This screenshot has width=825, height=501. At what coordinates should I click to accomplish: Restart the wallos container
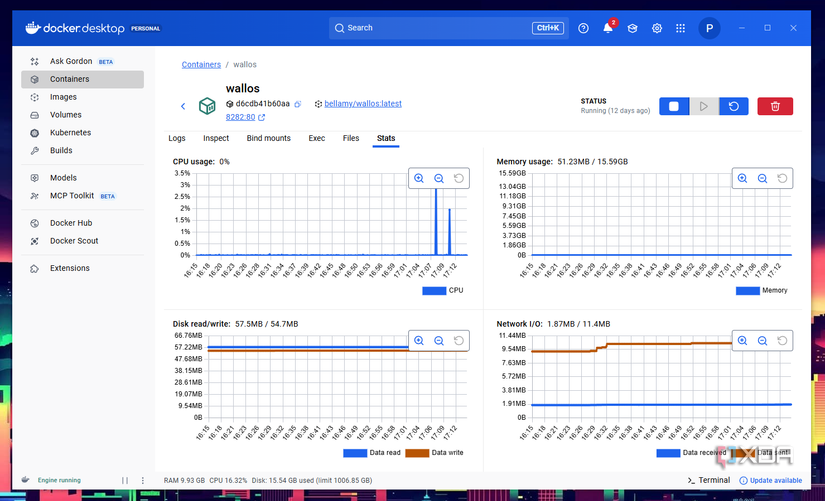tap(733, 106)
